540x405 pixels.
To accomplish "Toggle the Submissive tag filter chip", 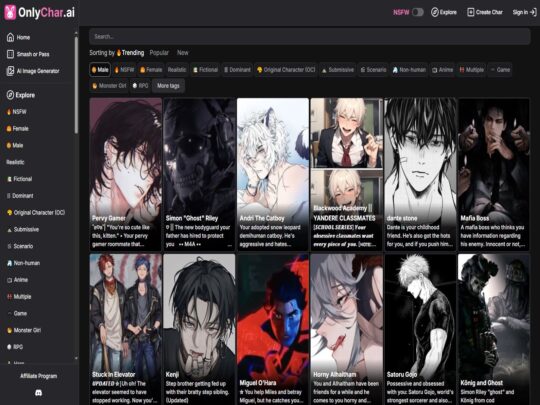I will 338,70.
